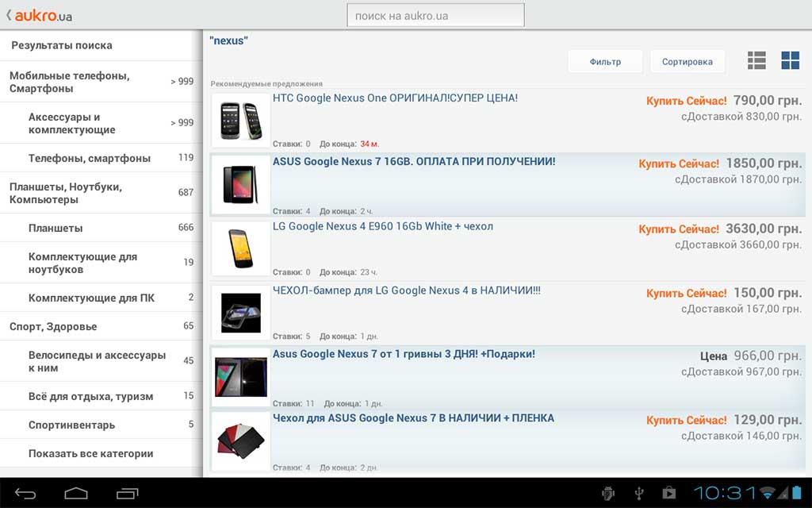Select Комплектующие для ПК subcategory
This screenshot has height=508, width=812.
click(x=101, y=298)
